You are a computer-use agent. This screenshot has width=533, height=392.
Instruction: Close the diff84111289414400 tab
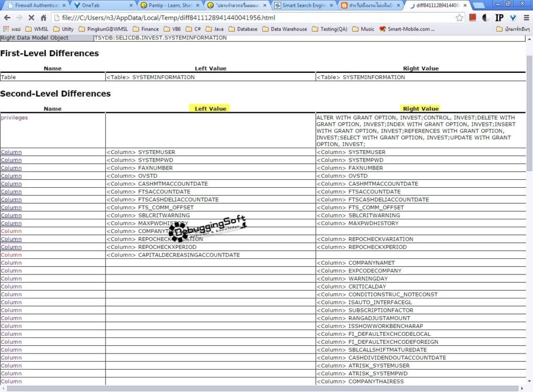tap(465, 5)
